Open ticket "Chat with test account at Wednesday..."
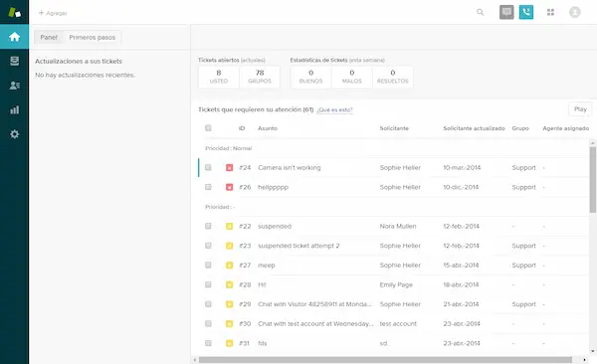The image size is (597, 364). (x=315, y=323)
